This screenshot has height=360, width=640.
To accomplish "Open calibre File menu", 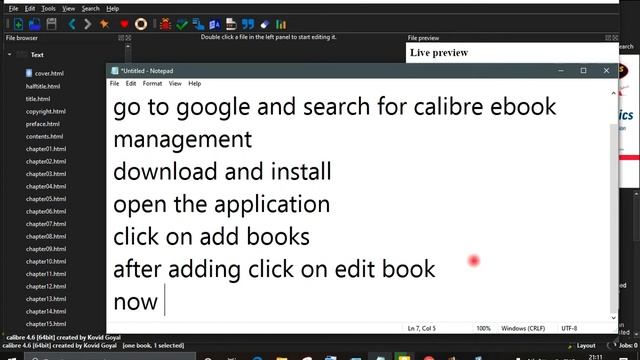I will (13, 9).
